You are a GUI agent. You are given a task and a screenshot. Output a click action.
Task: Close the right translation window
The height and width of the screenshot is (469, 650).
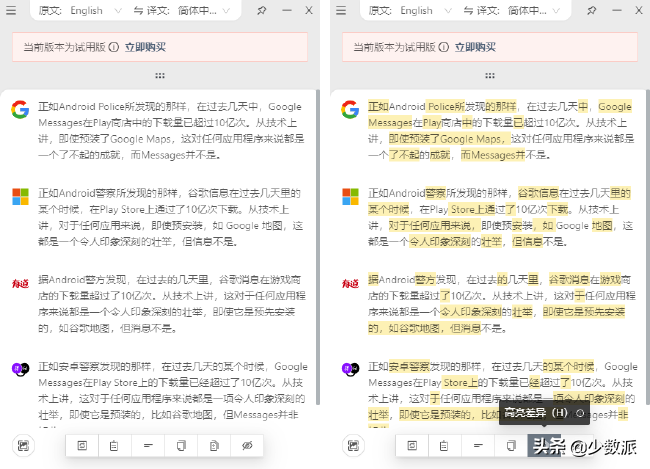[x=639, y=10]
